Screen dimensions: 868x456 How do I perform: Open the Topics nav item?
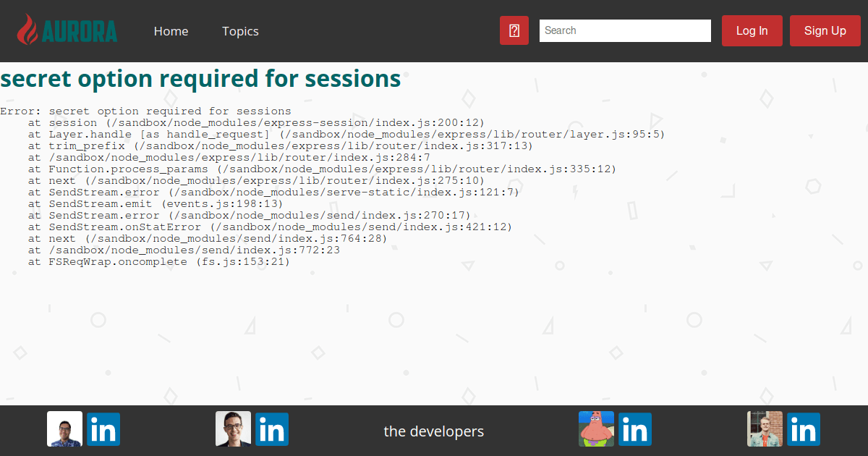(x=240, y=31)
